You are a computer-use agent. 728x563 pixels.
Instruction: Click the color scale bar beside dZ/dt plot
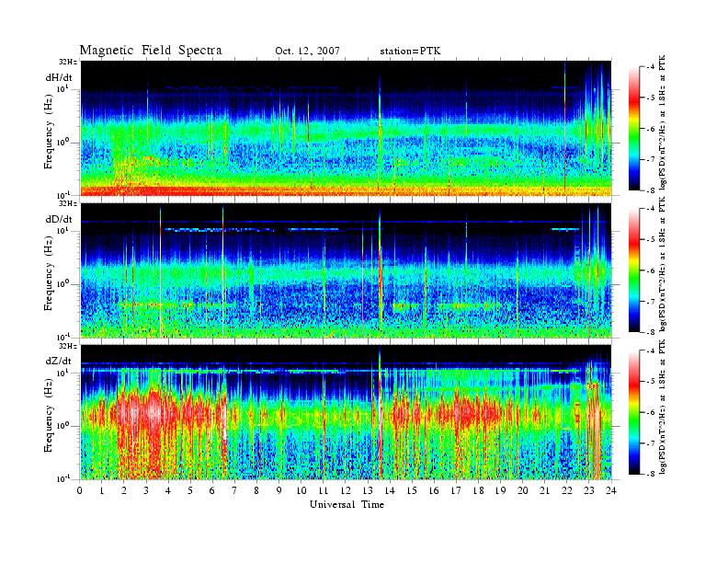[x=633, y=412]
